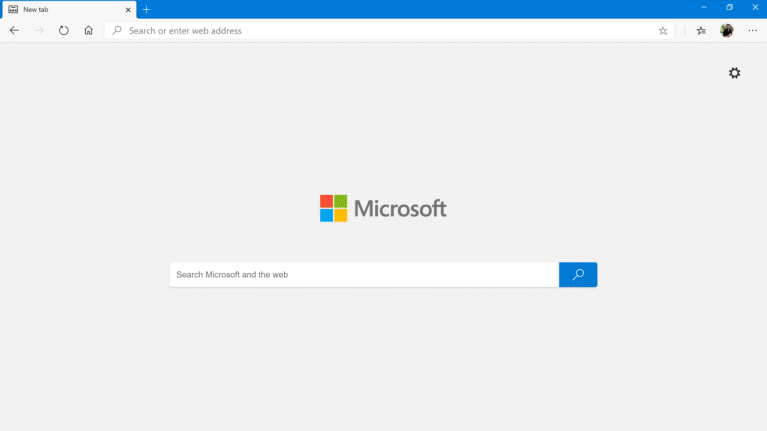Click the magnifier icon in address bar
This screenshot has width=767, height=431.
(x=117, y=31)
